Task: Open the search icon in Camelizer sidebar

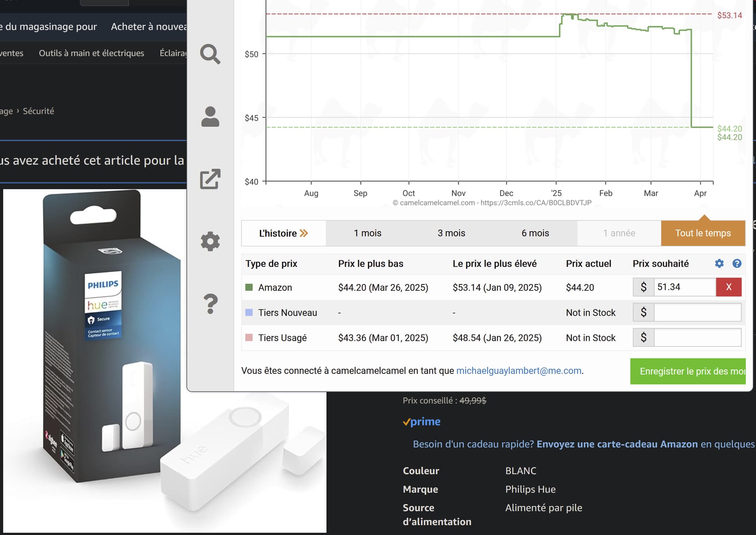Action: coord(210,54)
